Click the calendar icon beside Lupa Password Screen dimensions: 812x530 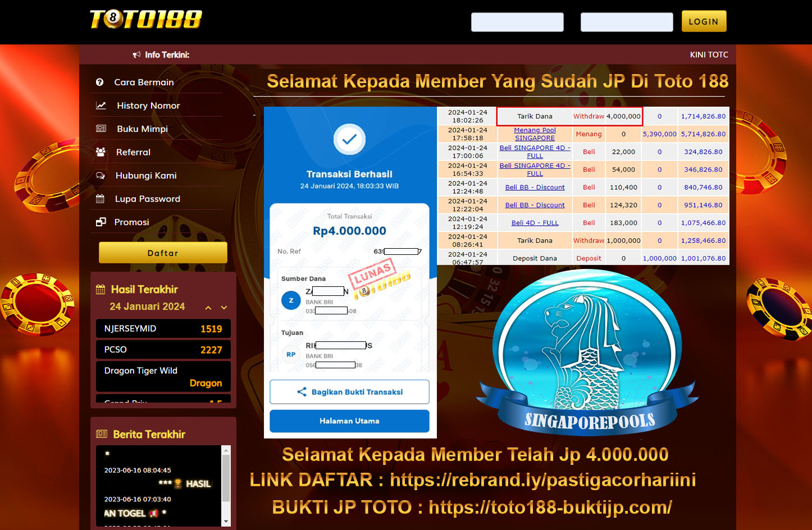100,199
